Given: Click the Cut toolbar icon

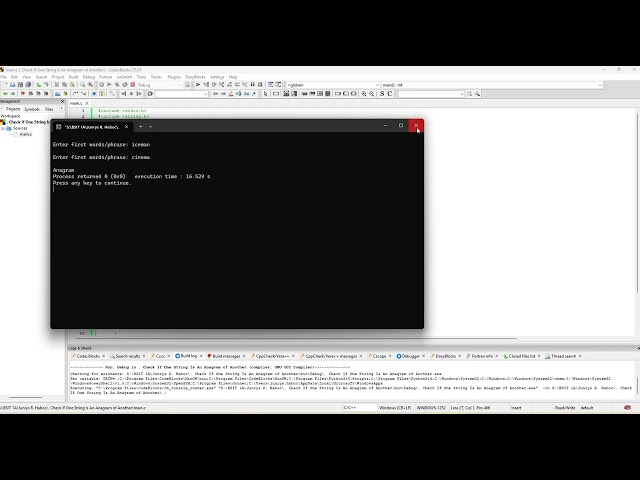Looking at the screenshot, I should click(x=57, y=84).
